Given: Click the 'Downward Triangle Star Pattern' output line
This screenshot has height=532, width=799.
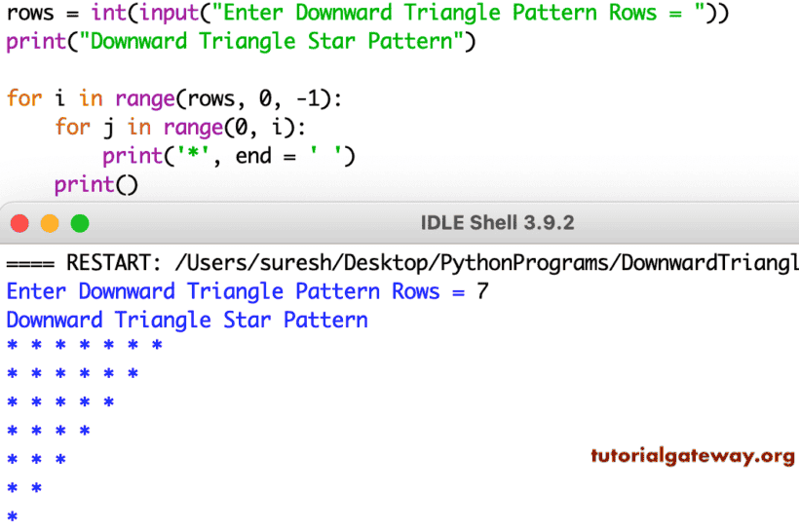Looking at the screenshot, I should (187, 321).
